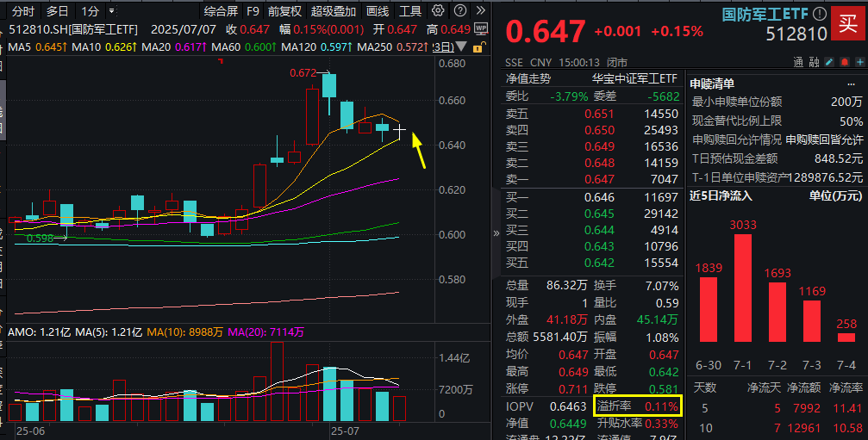Image resolution: width=868 pixels, height=440 pixels.
Task: Open 超级叠加 overlay menu
Action: [334, 11]
